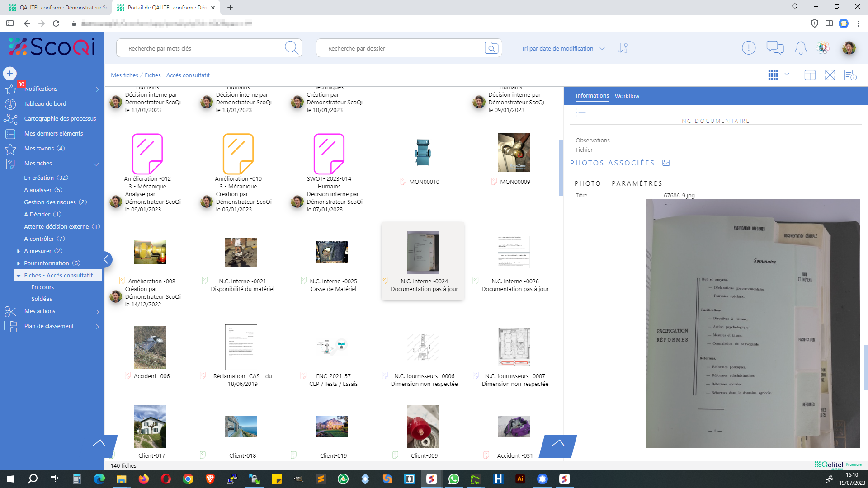Screen dimensions: 868x488
Task: Open the grid view dropdown arrow
Action: tap(787, 74)
